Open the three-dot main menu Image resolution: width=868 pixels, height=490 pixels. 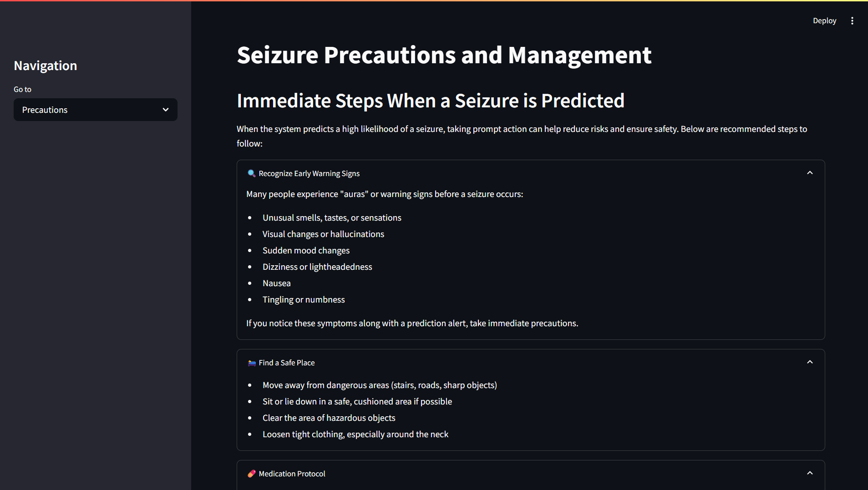point(852,21)
